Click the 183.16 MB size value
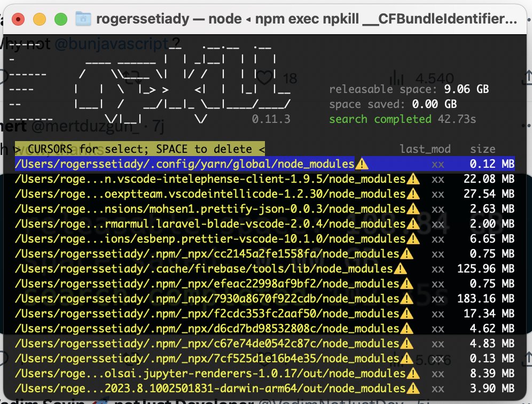Screen dimensions: 532x404 (x=486, y=298)
